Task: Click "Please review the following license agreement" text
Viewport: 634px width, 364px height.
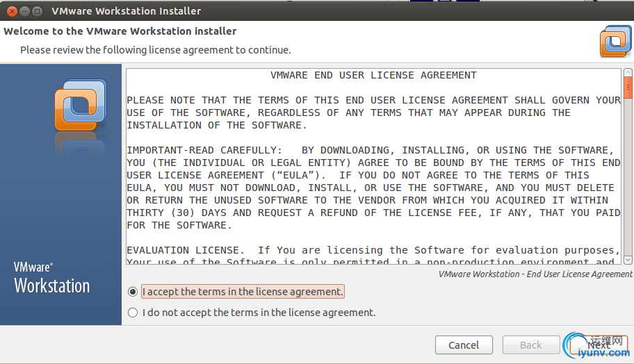Action: pos(156,50)
